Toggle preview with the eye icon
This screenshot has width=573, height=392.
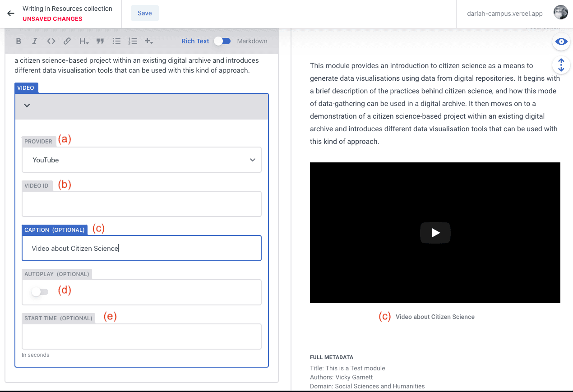pyautogui.click(x=561, y=42)
